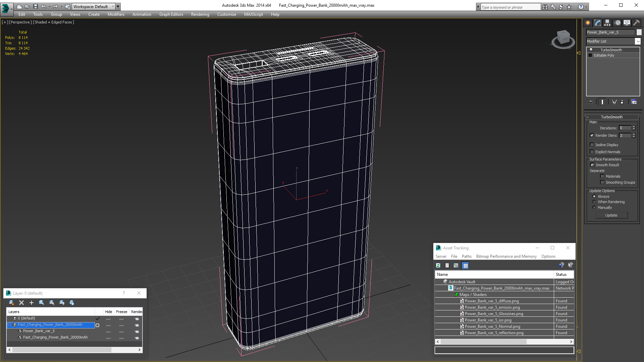Click Power_Bank_var_5 object color swatch
This screenshot has height=362, width=644.
pyautogui.click(x=639, y=32)
